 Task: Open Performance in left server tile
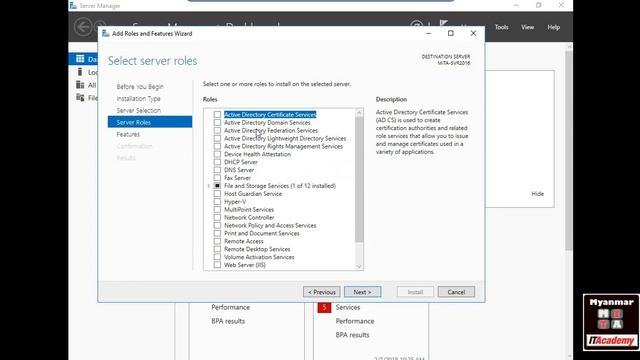[x=231, y=307]
